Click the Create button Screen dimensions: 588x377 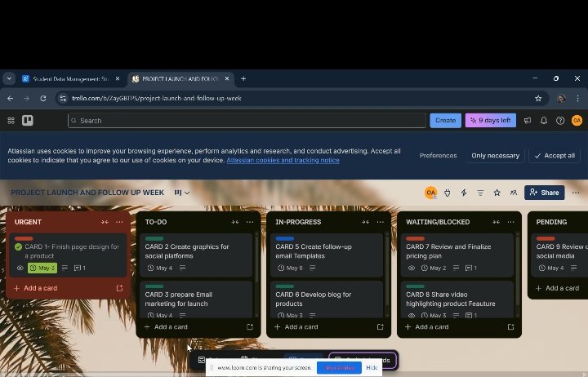click(x=446, y=120)
